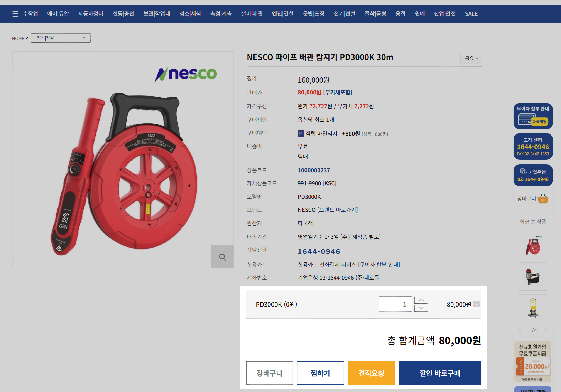Click the 80,000원 [부가세포함] sale price text
The image size is (561, 392).
(x=325, y=92)
